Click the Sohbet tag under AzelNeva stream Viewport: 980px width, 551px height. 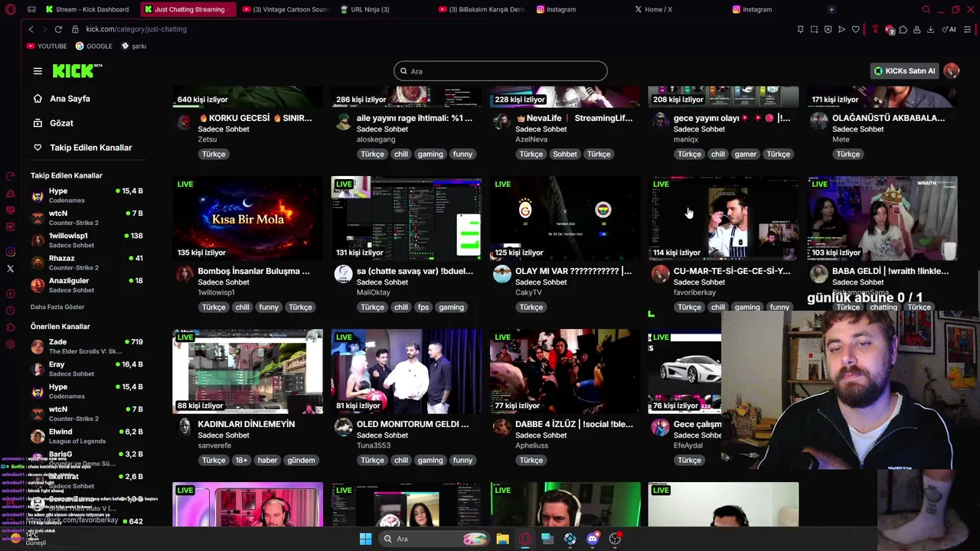565,154
